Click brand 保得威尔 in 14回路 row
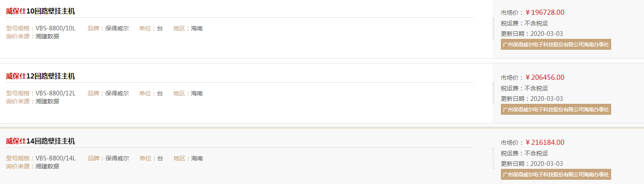The width and height of the screenshot is (644, 184). [117, 159]
